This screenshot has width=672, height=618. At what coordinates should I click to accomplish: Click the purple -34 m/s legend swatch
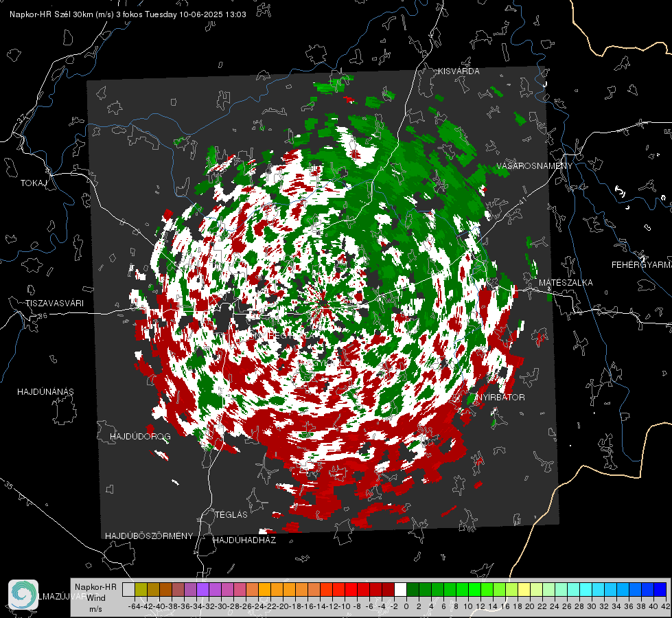(x=202, y=590)
